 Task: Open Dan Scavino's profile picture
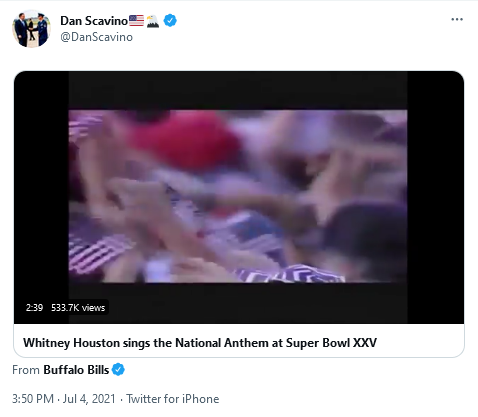point(31,28)
